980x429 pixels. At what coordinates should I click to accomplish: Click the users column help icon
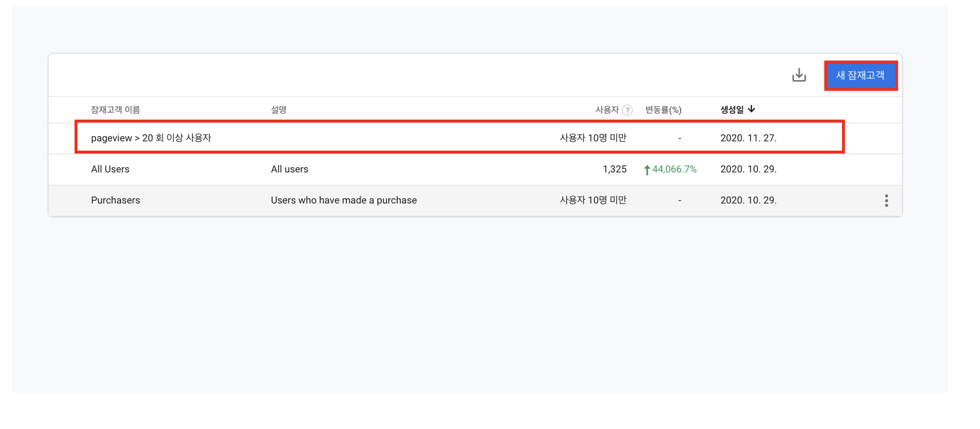[x=627, y=110]
